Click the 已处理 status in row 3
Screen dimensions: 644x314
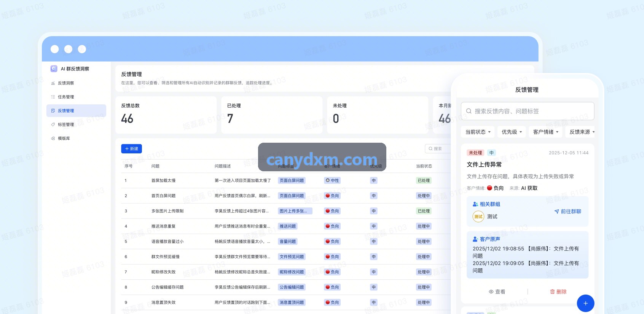[424, 211]
